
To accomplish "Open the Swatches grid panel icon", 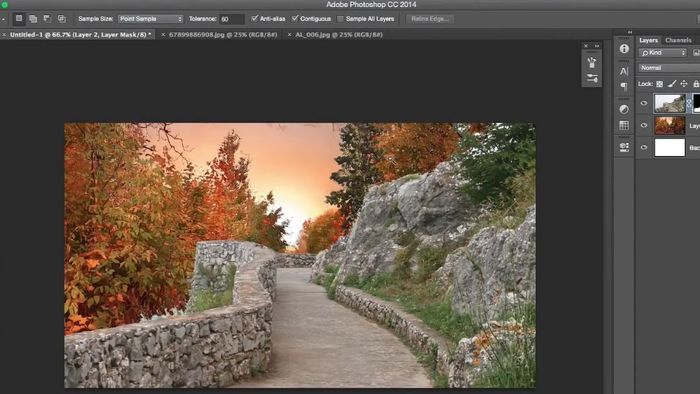I will click(624, 125).
